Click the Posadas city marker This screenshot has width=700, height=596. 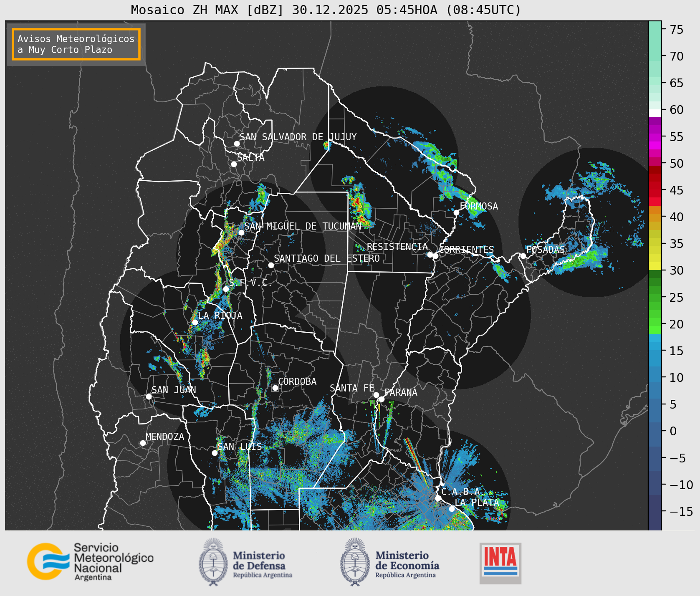(x=523, y=256)
